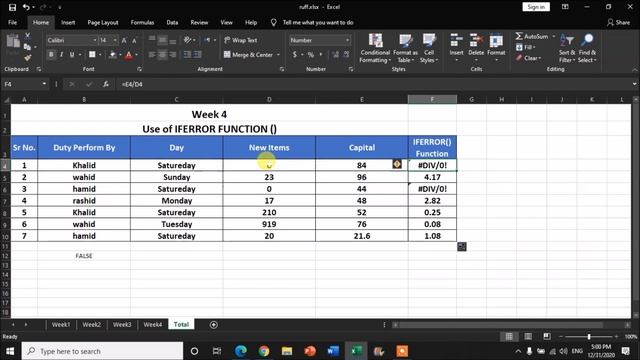Switch to the Data ribbon tab

pyautogui.click(x=172, y=22)
